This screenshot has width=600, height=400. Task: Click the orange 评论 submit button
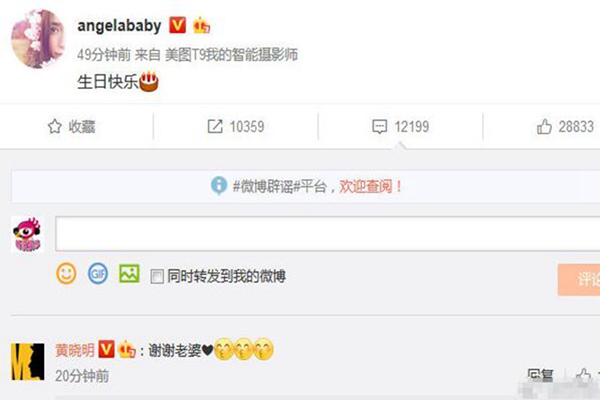click(x=579, y=279)
